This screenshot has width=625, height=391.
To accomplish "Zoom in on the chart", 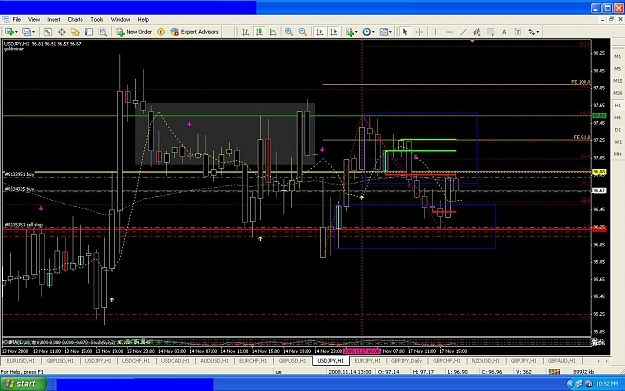I will tap(289, 32).
